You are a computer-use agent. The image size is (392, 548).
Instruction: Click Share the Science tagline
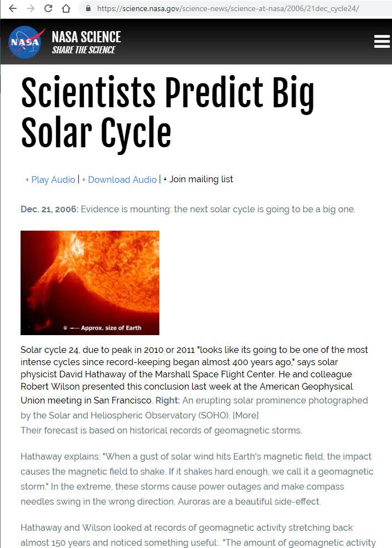pyautogui.click(x=83, y=50)
